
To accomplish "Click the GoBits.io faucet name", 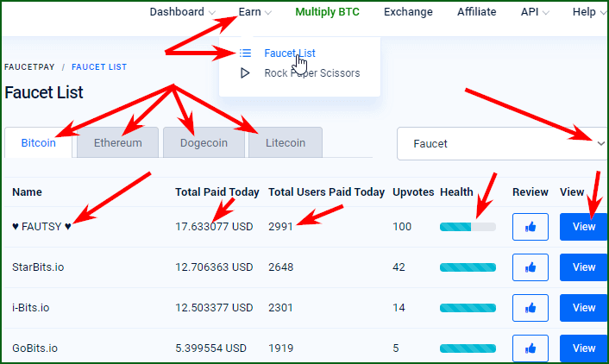I will (x=35, y=348).
